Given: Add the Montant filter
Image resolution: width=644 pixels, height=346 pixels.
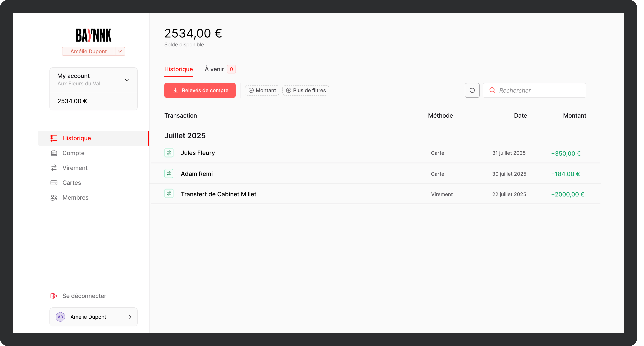Looking at the screenshot, I should [262, 90].
